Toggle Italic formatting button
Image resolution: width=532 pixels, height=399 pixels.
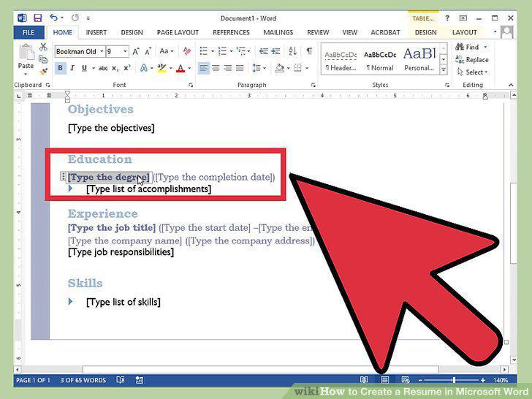[72, 68]
